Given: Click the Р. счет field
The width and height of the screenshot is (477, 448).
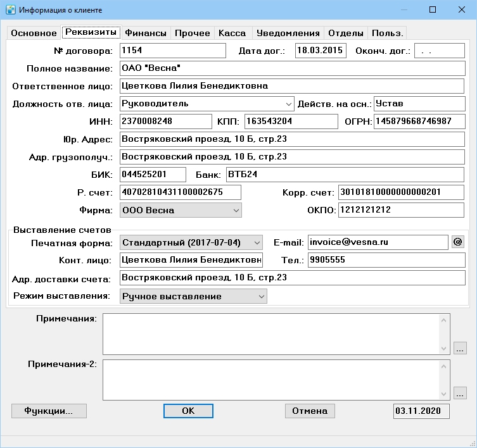Looking at the screenshot, I should pos(181,192).
